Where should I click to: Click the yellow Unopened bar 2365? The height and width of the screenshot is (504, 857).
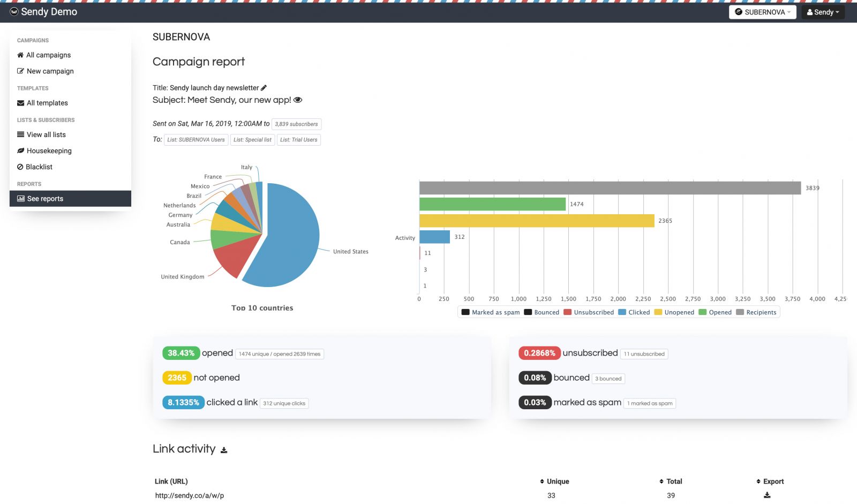537,221
